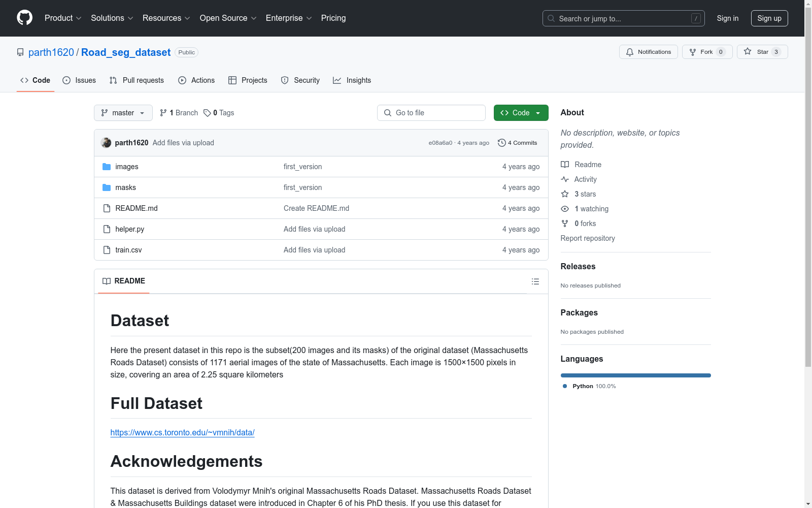This screenshot has width=812, height=508.
Task: Open the train.csv file
Action: (128, 250)
